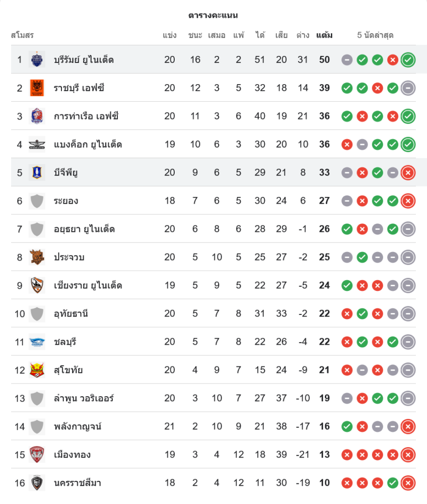Open the บุรีรัมย์ ยูไนเต็ด team link
Screen dimensions: 427x504
tap(84, 60)
